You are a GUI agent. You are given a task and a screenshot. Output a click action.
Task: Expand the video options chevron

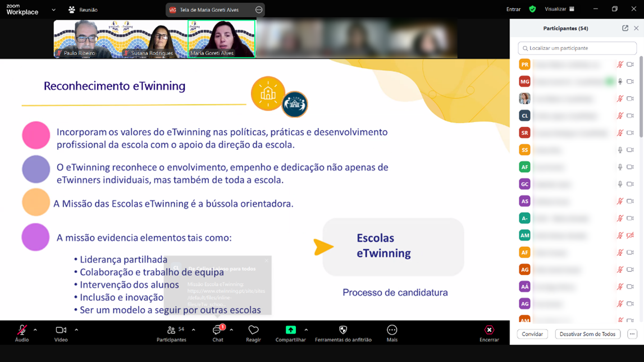click(x=76, y=329)
